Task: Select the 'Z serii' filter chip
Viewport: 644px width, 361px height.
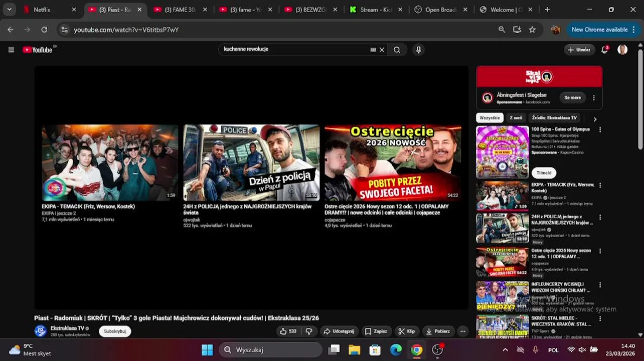Action: [516, 118]
